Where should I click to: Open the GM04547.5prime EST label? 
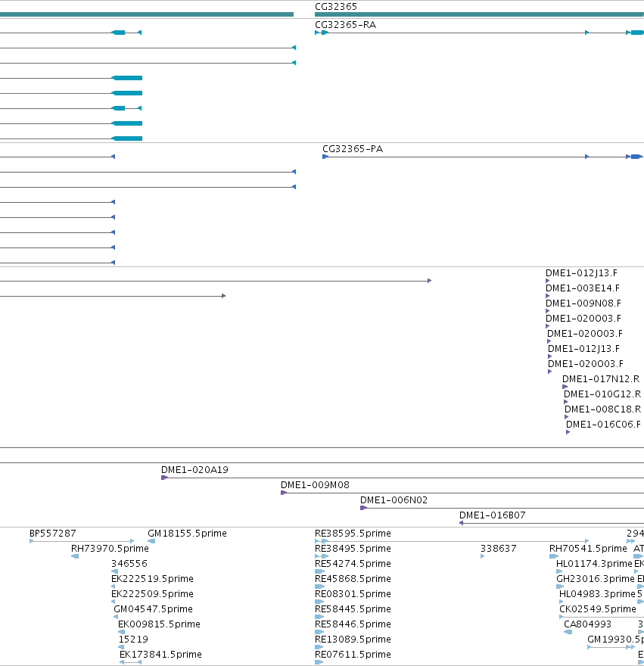153,609
